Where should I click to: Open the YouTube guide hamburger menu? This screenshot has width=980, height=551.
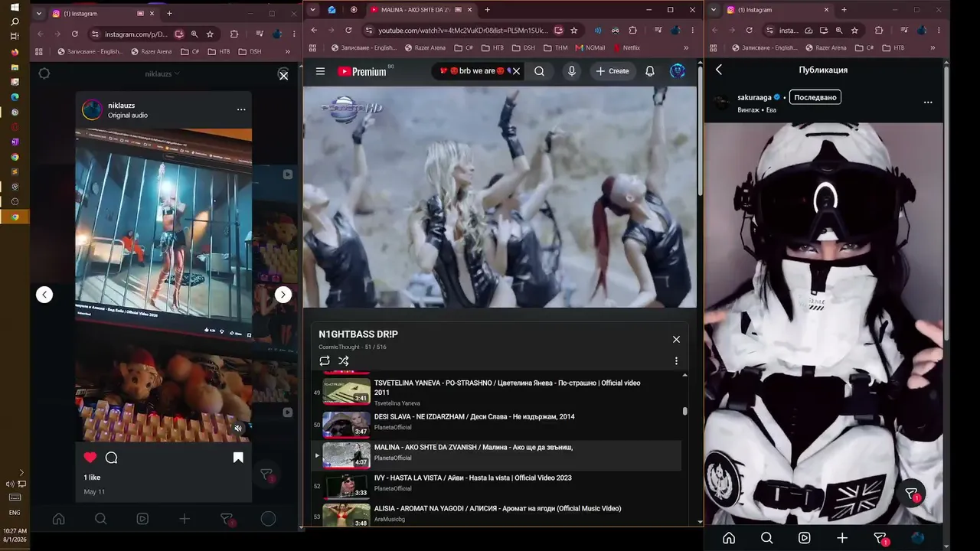[x=321, y=71]
